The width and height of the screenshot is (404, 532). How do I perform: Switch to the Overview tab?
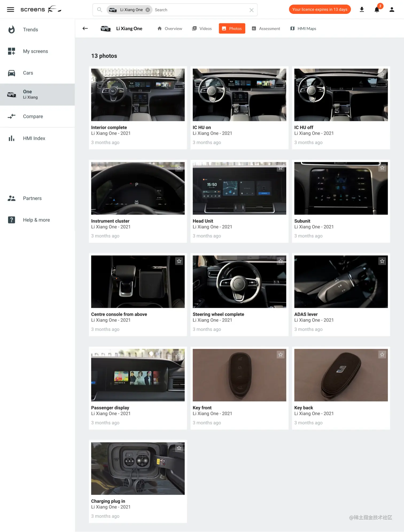click(170, 29)
